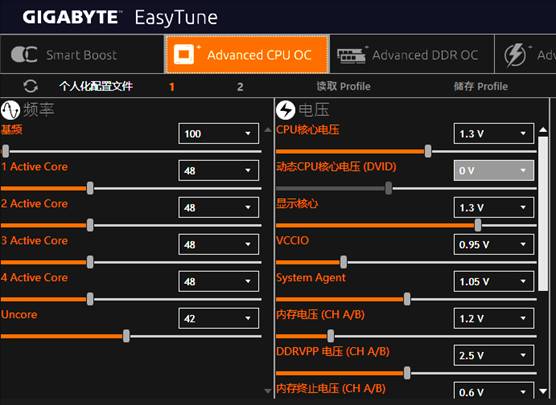The height and width of the screenshot is (405, 556).
Task: Click the 显示核心 voltage slider handle
Action: pyautogui.click(x=478, y=225)
